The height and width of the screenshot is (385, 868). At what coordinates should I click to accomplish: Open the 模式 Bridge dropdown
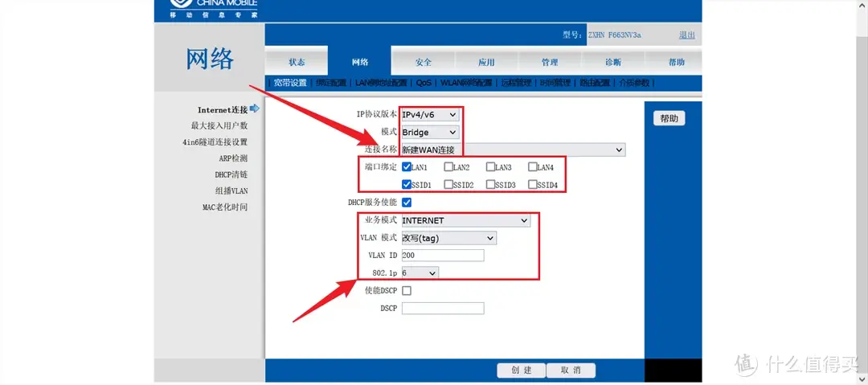pos(430,132)
